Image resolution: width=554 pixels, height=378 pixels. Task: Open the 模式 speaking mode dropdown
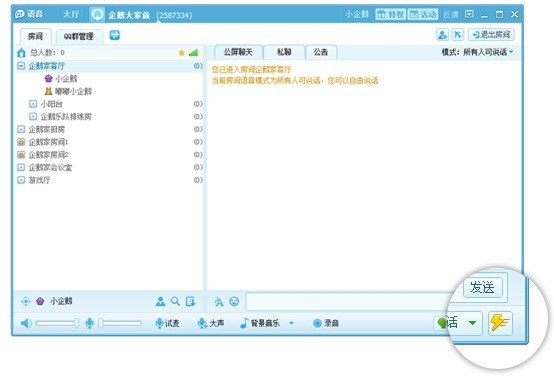[477, 52]
